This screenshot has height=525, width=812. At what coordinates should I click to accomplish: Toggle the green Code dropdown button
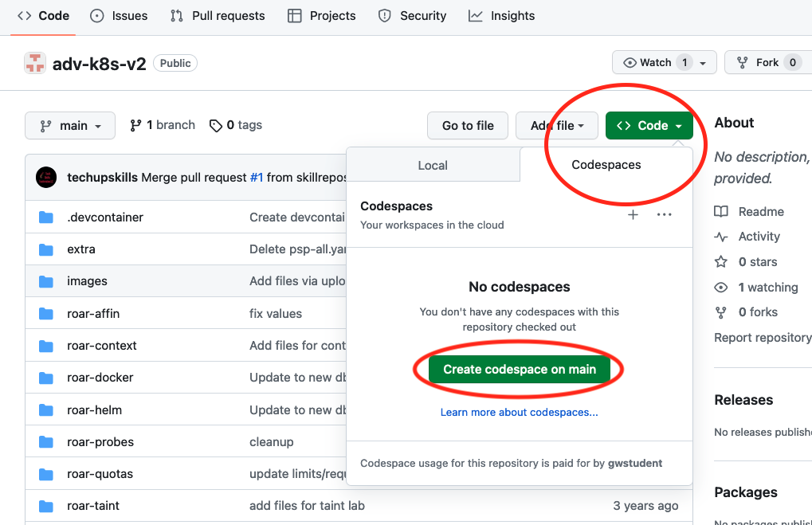tap(649, 125)
